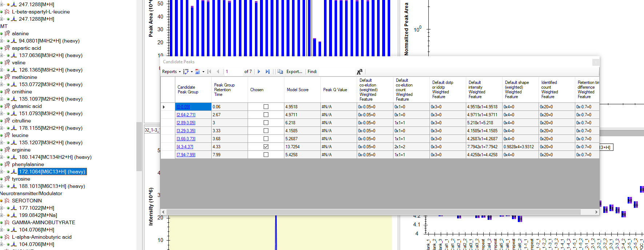Jump to last record in Candidate Peaks
The height and width of the screenshot is (250, 644).
click(x=268, y=72)
